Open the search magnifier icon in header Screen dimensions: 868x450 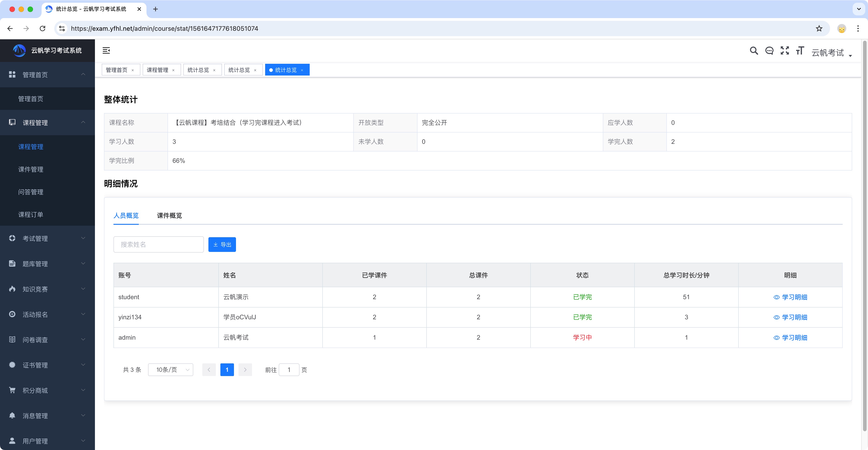(754, 51)
